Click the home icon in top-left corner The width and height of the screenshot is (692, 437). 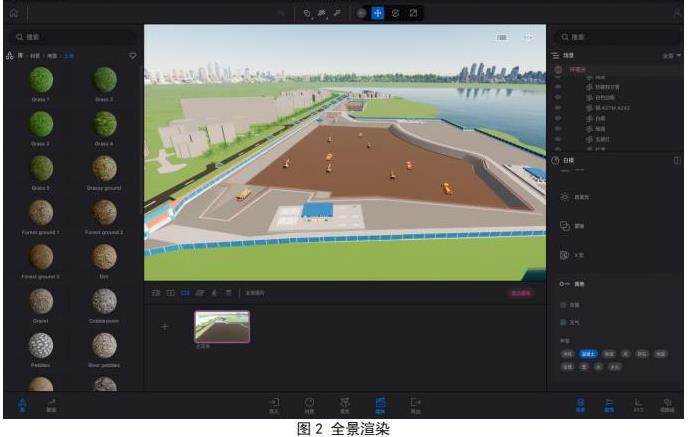[13, 13]
